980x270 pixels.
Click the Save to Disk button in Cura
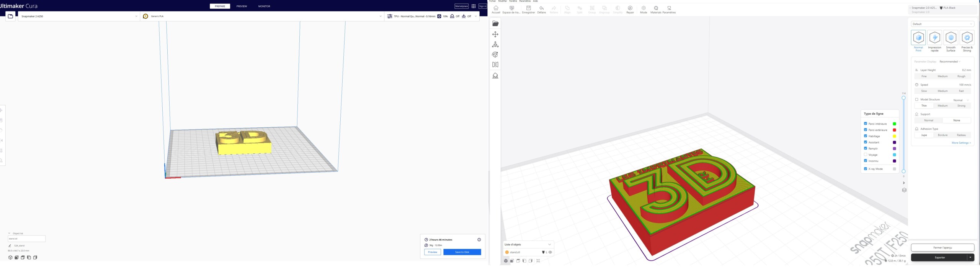click(x=462, y=252)
